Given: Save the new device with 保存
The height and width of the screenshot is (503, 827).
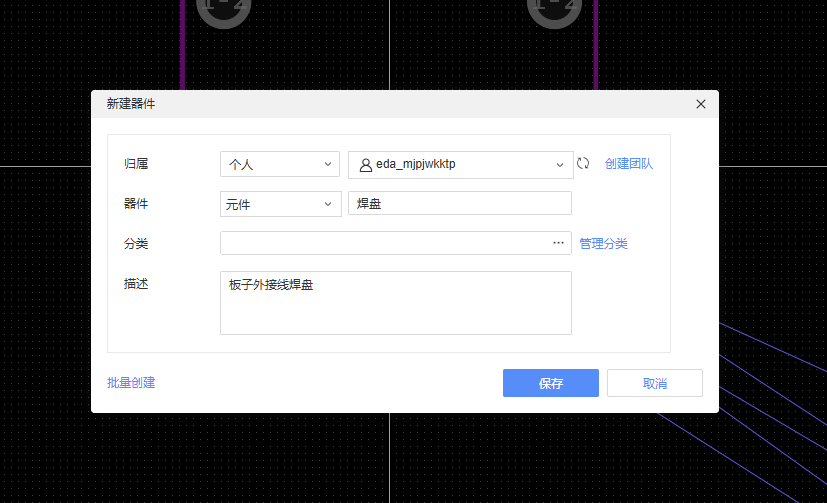Looking at the screenshot, I should click(x=551, y=383).
